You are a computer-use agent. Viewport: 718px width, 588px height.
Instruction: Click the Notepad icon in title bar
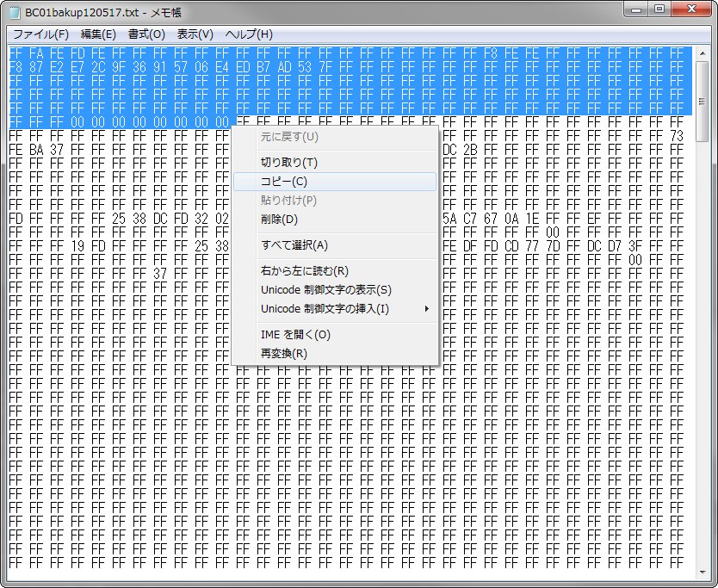tap(14, 13)
